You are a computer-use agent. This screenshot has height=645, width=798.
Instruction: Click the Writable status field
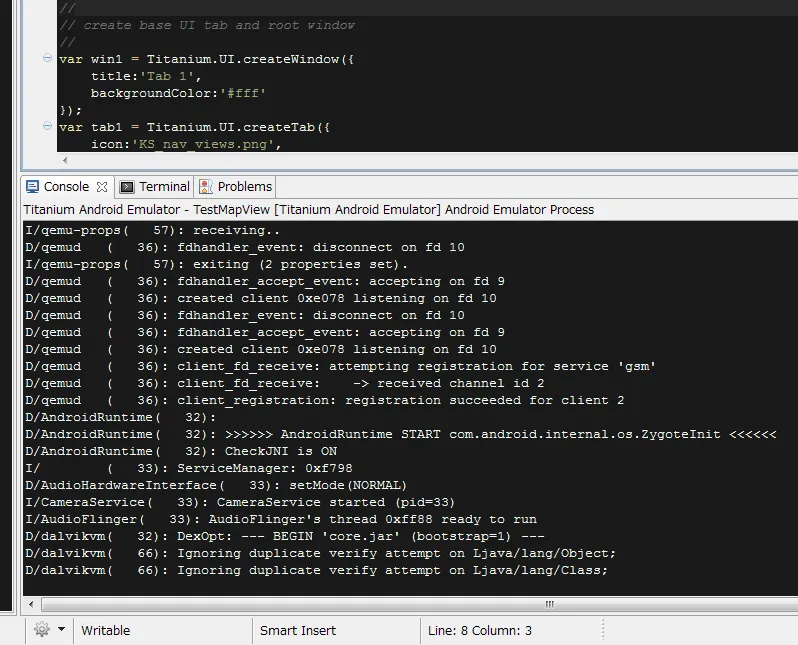coord(105,631)
